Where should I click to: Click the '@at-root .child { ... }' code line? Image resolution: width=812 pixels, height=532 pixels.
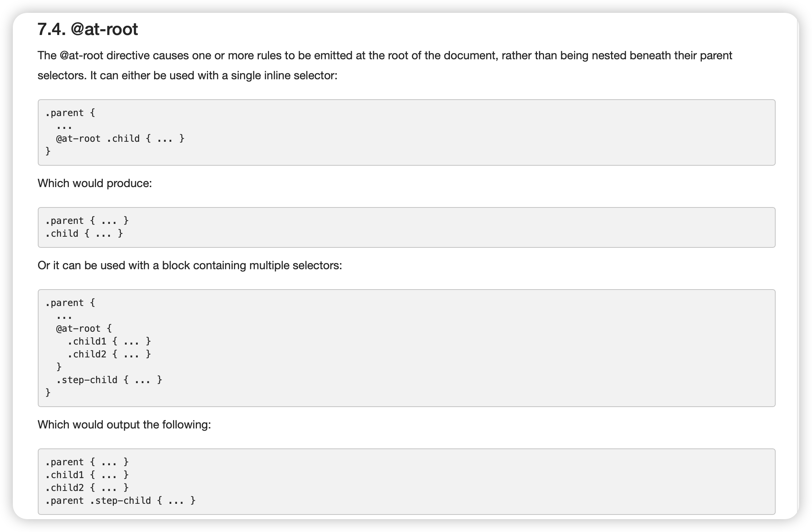tap(120, 139)
